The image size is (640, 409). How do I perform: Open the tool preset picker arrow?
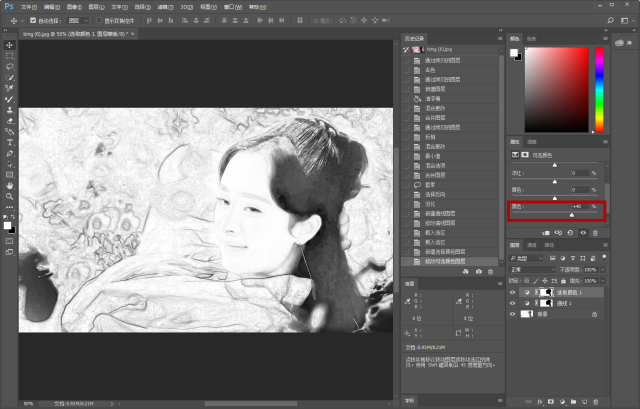tap(22, 20)
